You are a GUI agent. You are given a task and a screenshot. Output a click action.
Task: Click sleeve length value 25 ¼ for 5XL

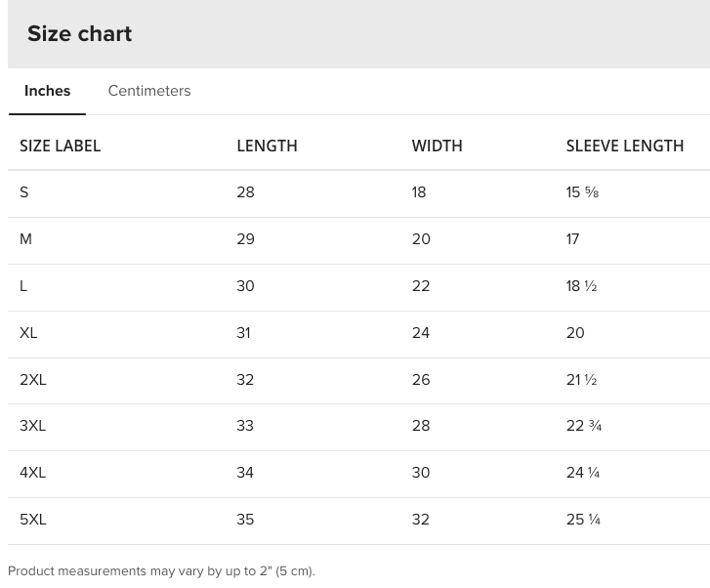(x=583, y=520)
